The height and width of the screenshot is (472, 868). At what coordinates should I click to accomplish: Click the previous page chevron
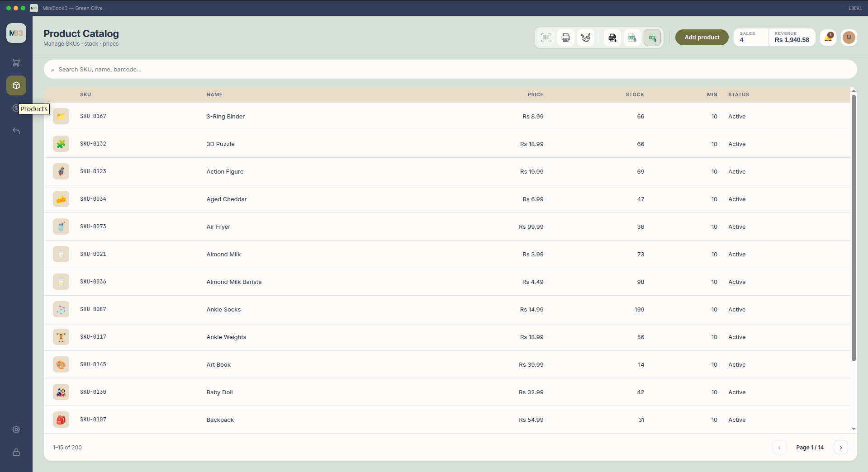779,448
